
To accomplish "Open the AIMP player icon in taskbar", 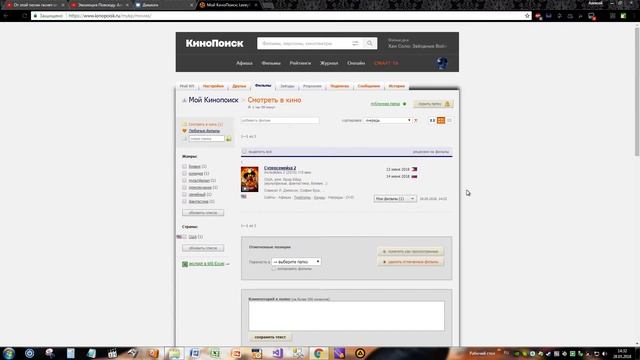I will [360, 353].
